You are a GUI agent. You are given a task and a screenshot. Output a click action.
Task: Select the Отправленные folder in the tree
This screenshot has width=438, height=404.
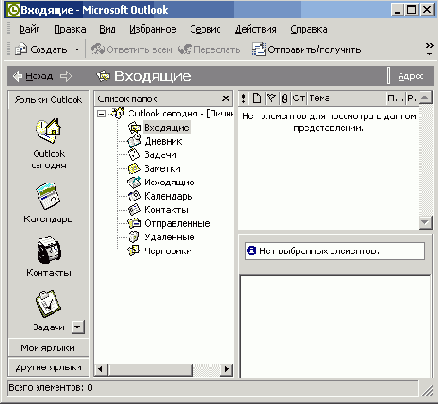point(177,223)
